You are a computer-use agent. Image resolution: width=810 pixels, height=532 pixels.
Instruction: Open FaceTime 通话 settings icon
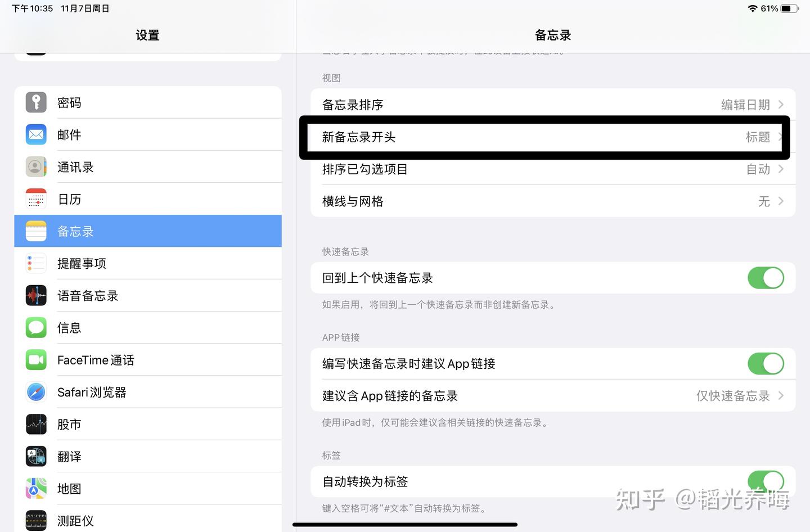36,359
